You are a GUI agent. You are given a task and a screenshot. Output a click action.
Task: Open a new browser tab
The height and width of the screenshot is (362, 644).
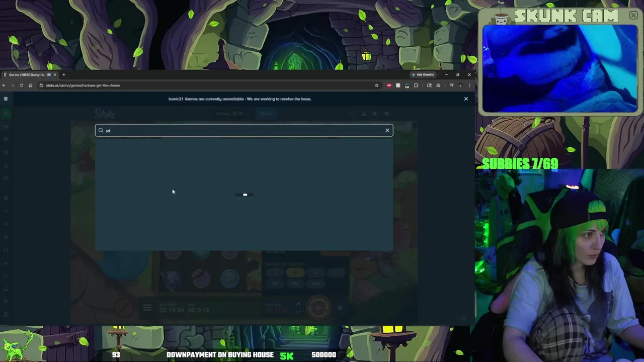pos(63,74)
